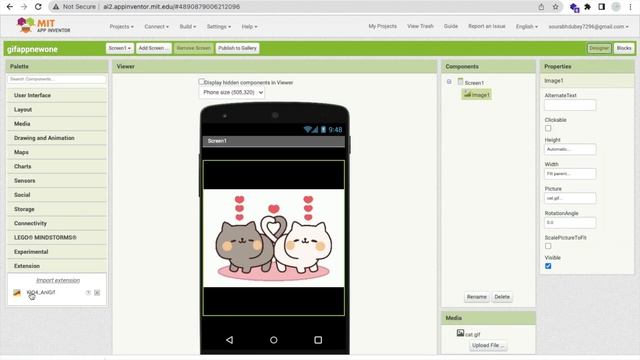Remove the KIO4_AniGif extension with X icon
Image resolution: width=640 pixels, height=360 pixels.
[x=97, y=293]
